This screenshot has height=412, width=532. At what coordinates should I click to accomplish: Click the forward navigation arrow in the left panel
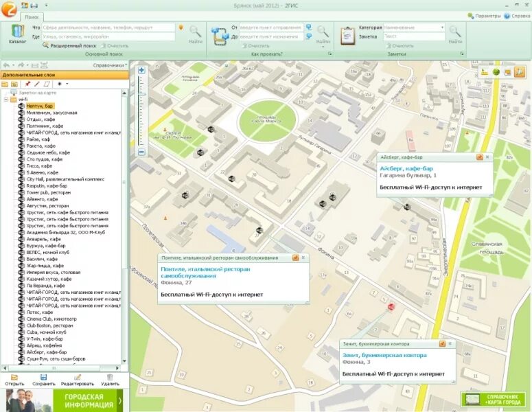21,65
